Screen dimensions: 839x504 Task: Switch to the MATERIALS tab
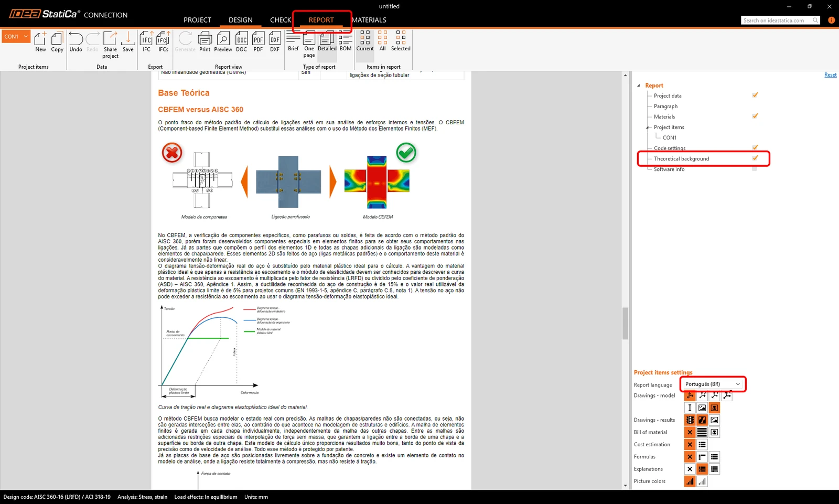[369, 20]
